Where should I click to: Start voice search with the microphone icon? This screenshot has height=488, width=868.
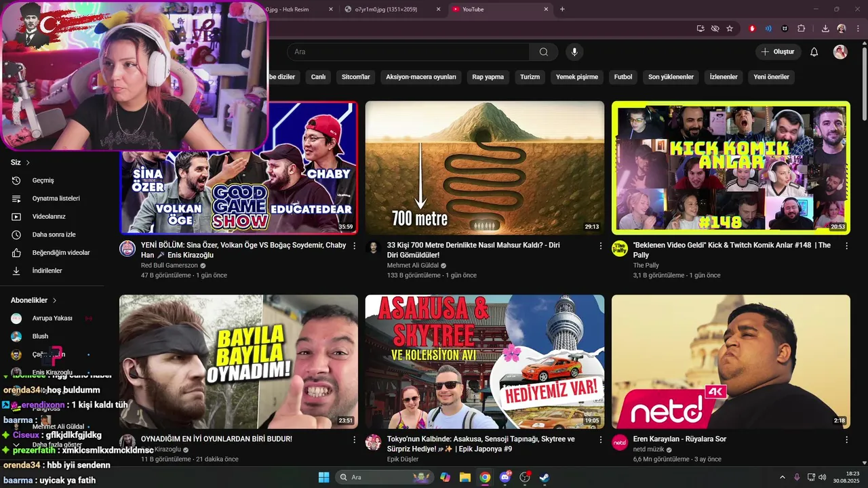coord(574,52)
